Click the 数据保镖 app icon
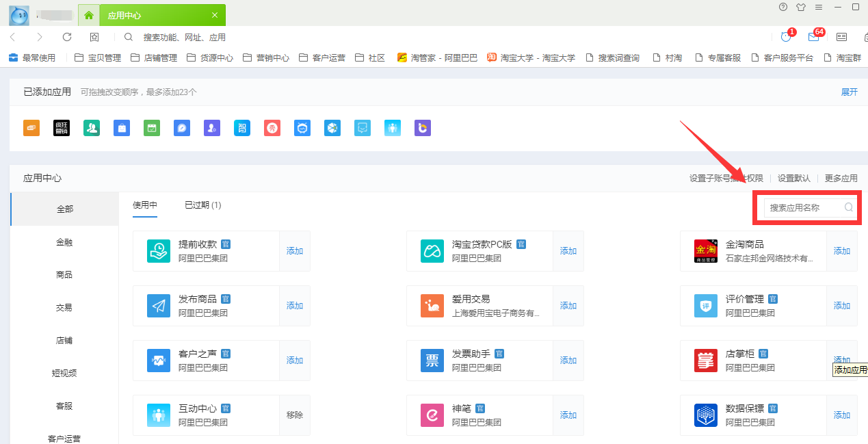Viewport: 868px width, 444px height. [706, 415]
